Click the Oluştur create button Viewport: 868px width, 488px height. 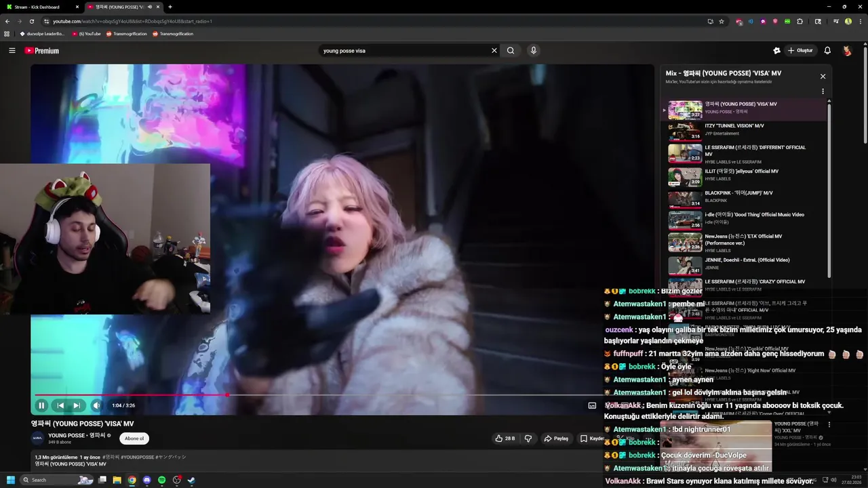click(x=800, y=51)
